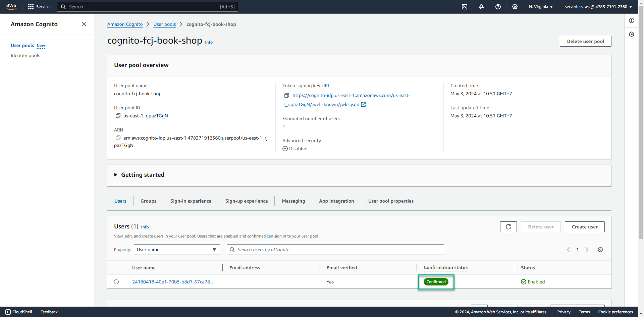Screen dimensions: 644x317
Task: Click the Status column header
Action: point(528,268)
